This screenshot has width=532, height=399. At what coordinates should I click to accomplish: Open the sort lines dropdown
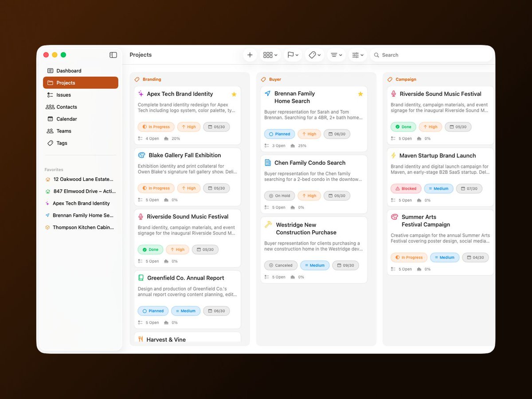coord(336,55)
